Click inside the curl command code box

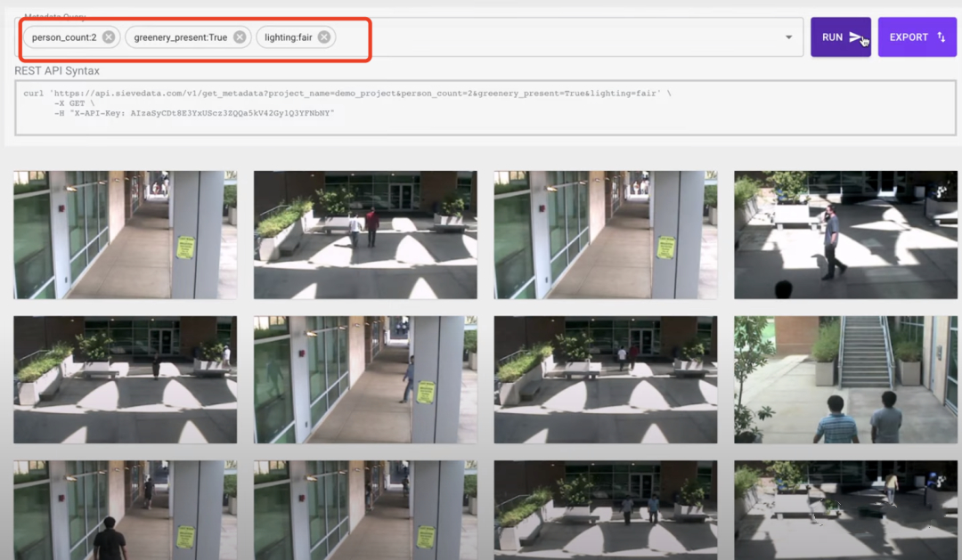[485, 108]
